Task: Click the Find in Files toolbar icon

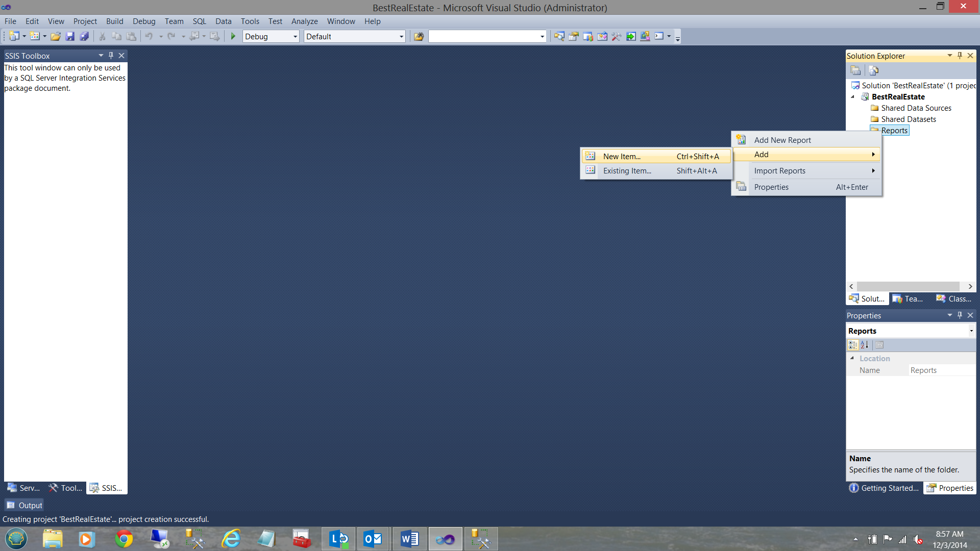Action: coord(419,36)
